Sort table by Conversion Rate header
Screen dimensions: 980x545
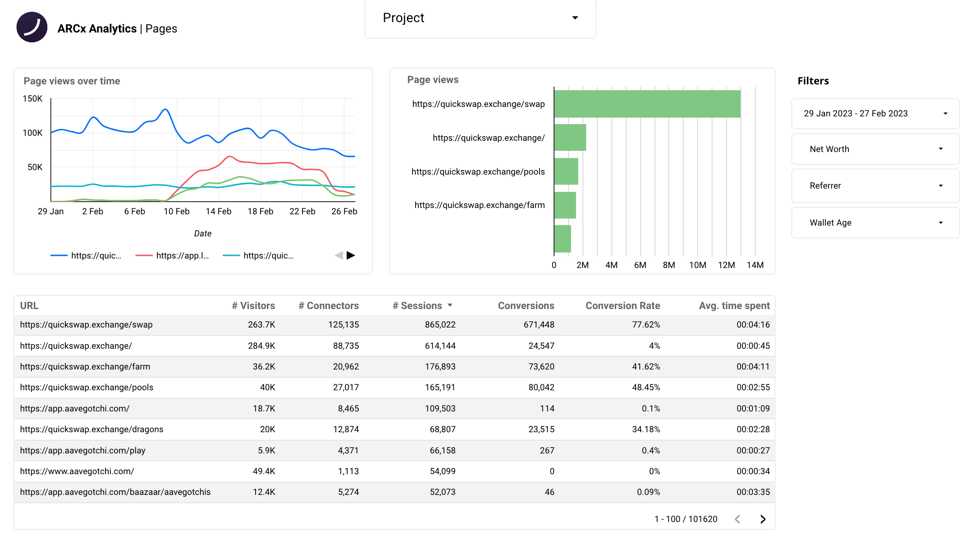[623, 305]
